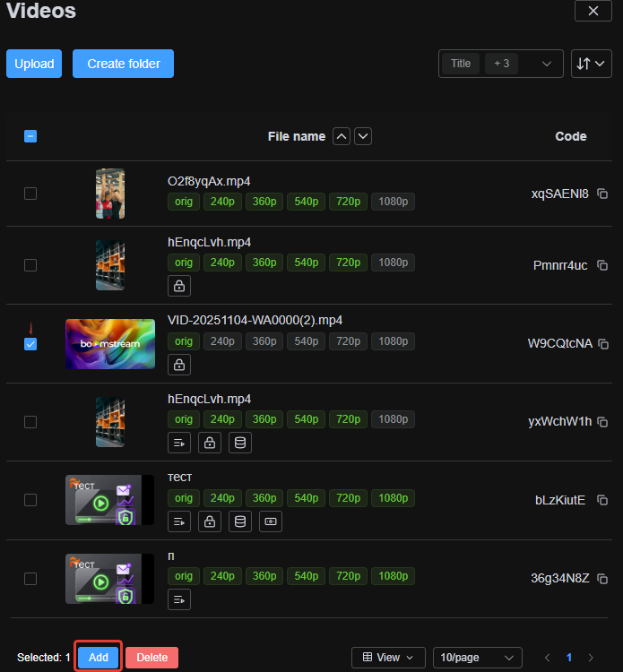Image resolution: width=623 pixels, height=672 pixels.
Task: Open the sort order dropdown
Action: click(x=592, y=64)
